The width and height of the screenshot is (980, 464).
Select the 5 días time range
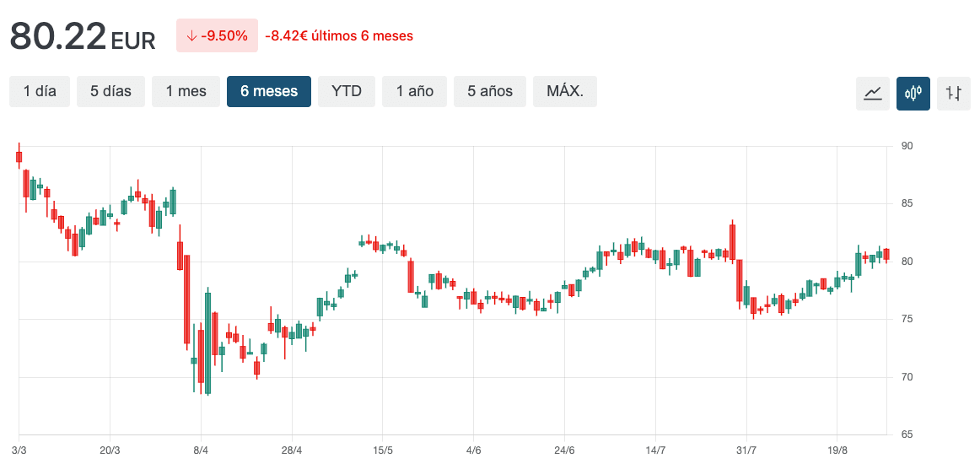tap(110, 91)
